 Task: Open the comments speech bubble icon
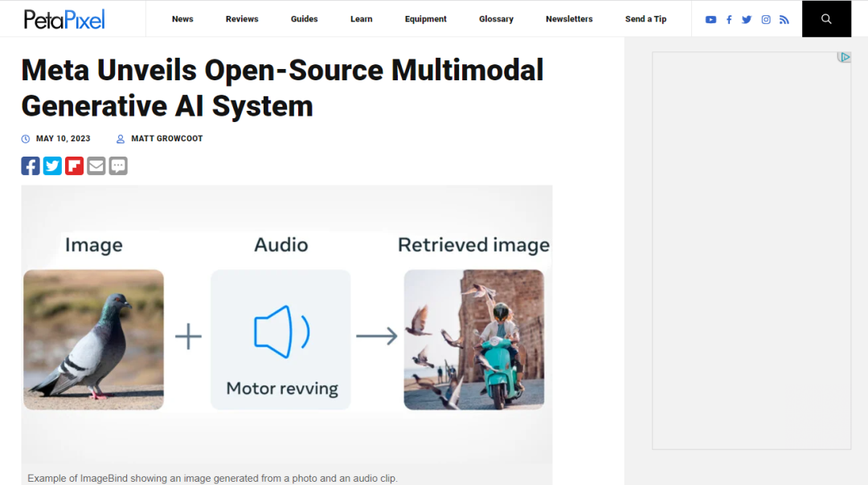(x=118, y=166)
